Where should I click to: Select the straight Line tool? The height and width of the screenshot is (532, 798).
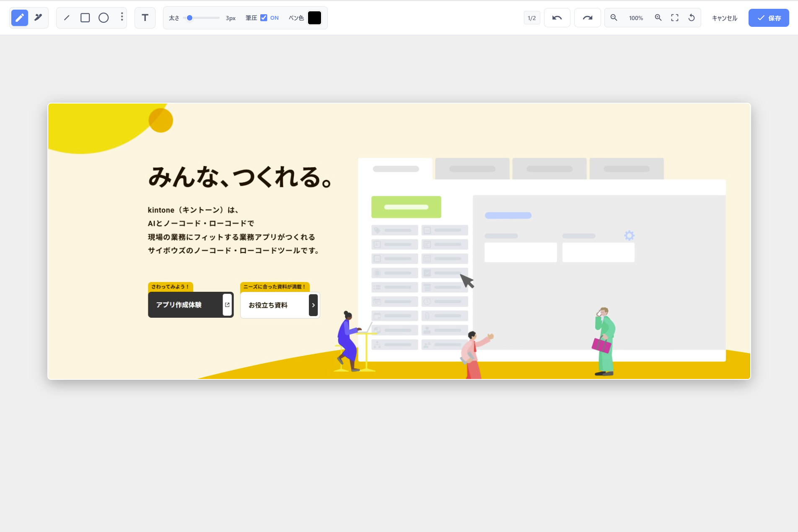point(67,18)
